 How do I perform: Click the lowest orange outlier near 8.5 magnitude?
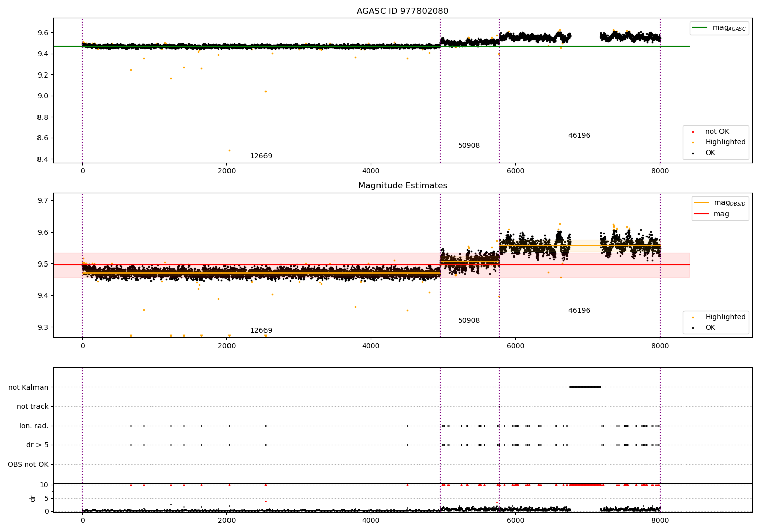tap(229, 150)
